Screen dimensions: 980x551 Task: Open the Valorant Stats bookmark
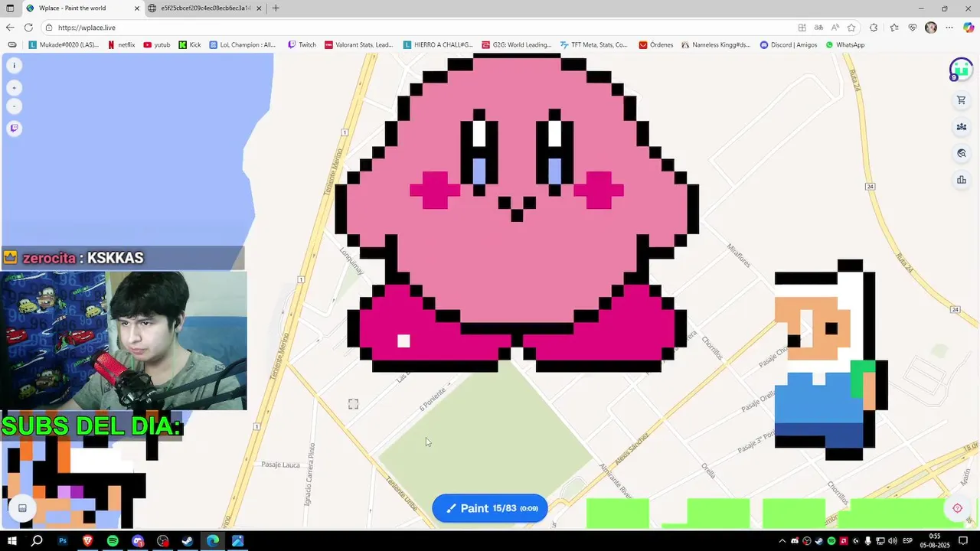[358, 45]
